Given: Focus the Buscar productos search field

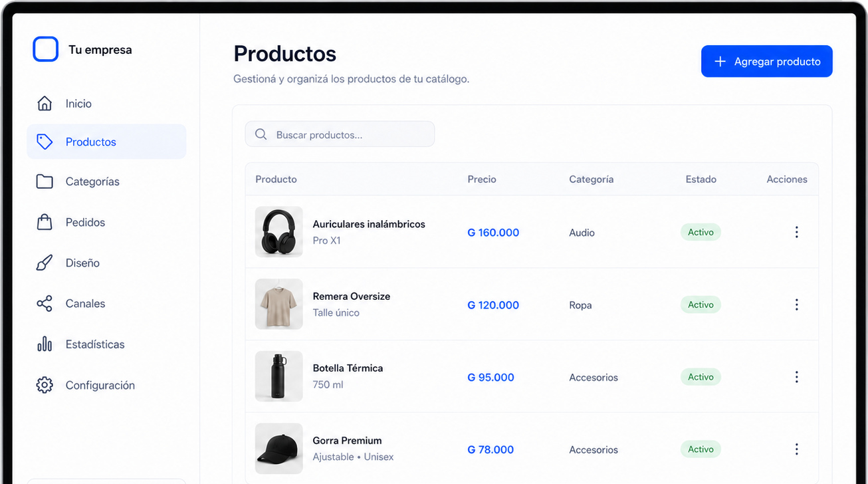Looking at the screenshot, I should tap(340, 134).
